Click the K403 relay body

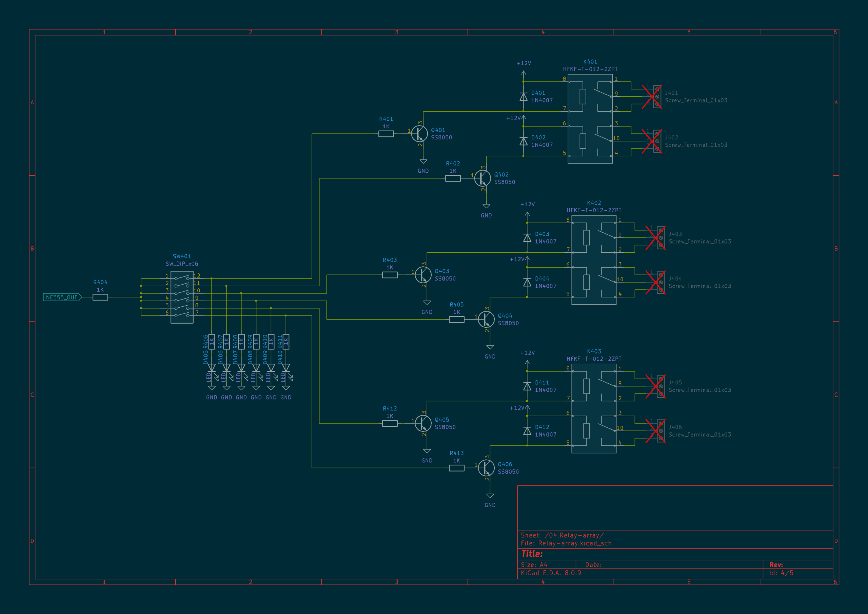tap(594, 408)
